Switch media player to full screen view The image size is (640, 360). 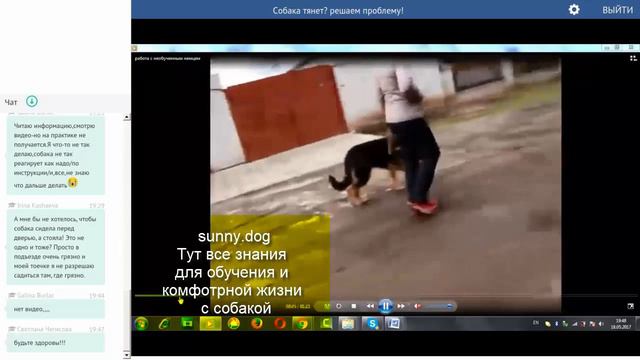[631, 306]
